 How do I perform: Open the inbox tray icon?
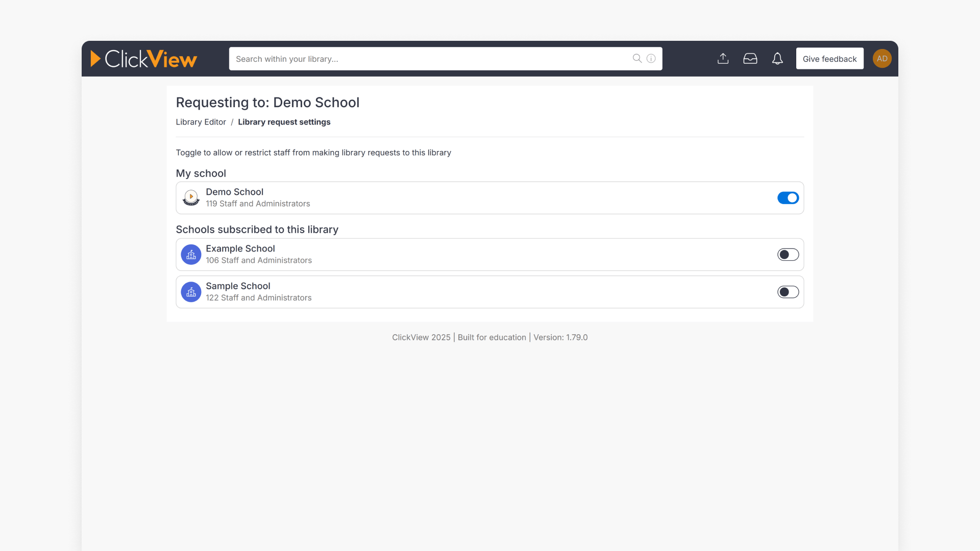(x=750, y=59)
